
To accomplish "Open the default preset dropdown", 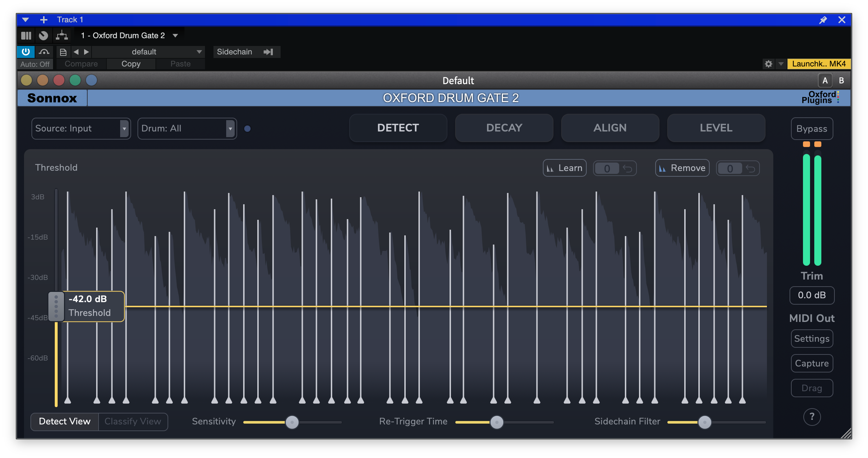I will (148, 52).
